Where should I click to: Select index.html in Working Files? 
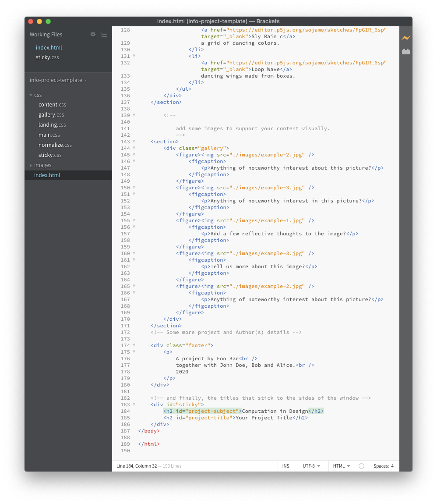(49, 48)
